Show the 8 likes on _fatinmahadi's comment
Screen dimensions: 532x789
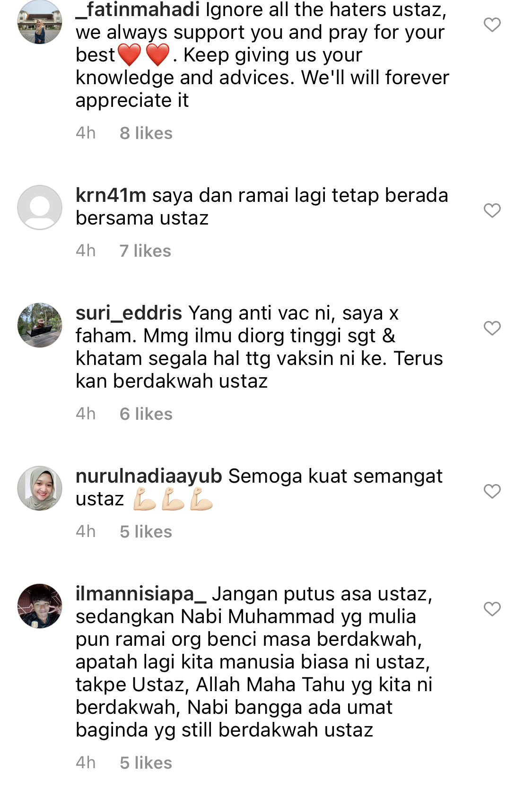point(146,133)
